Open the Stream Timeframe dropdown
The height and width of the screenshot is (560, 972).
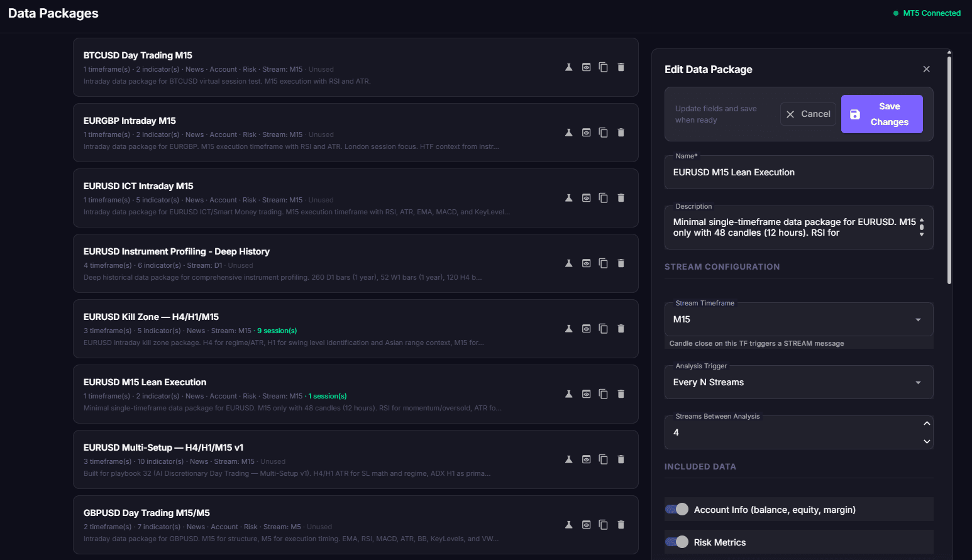[798, 319]
